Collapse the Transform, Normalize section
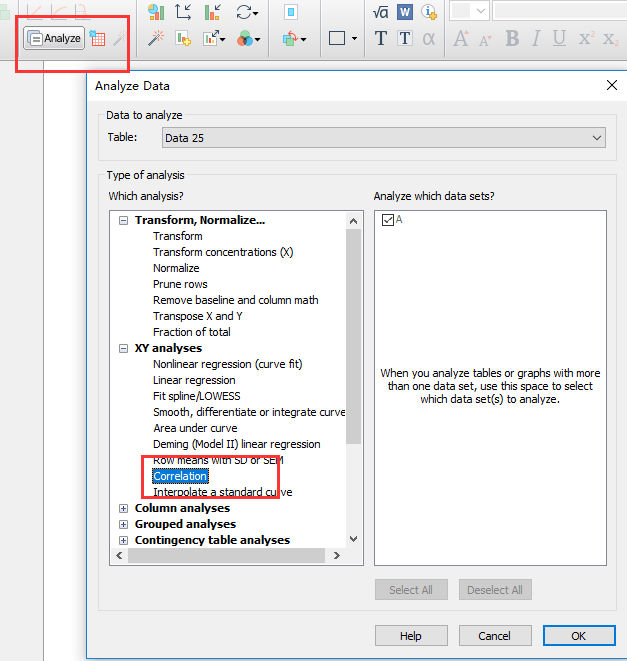The height and width of the screenshot is (661, 627). (124, 220)
